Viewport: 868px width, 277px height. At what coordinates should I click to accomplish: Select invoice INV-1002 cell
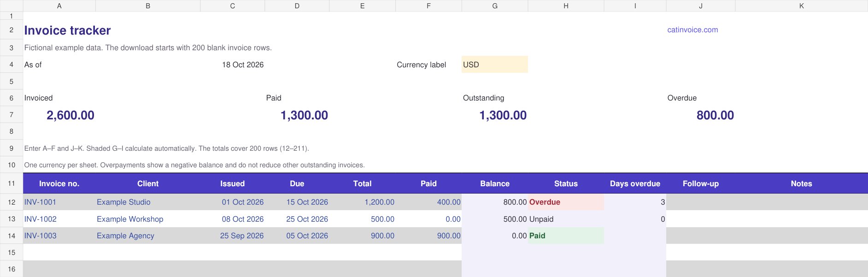(x=59, y=219)
